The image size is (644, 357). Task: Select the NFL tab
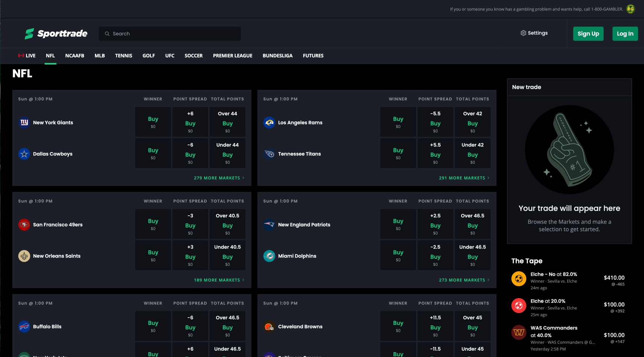50,56
